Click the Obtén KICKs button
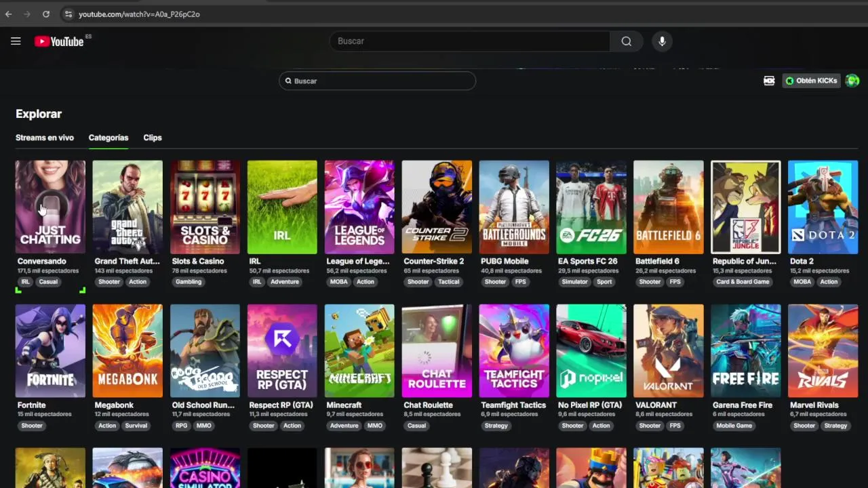 pos(812,81)
